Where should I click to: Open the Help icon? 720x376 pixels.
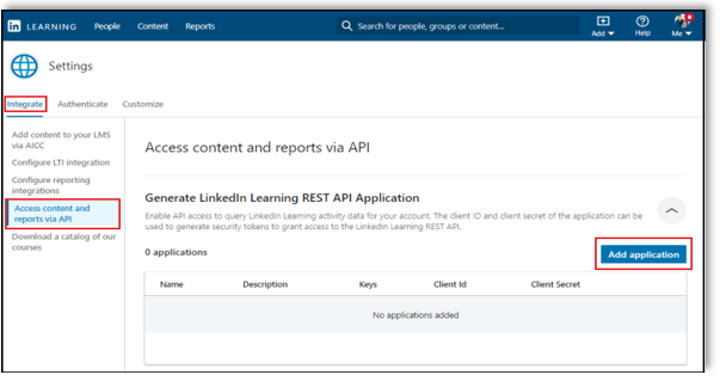coord(642,26)
